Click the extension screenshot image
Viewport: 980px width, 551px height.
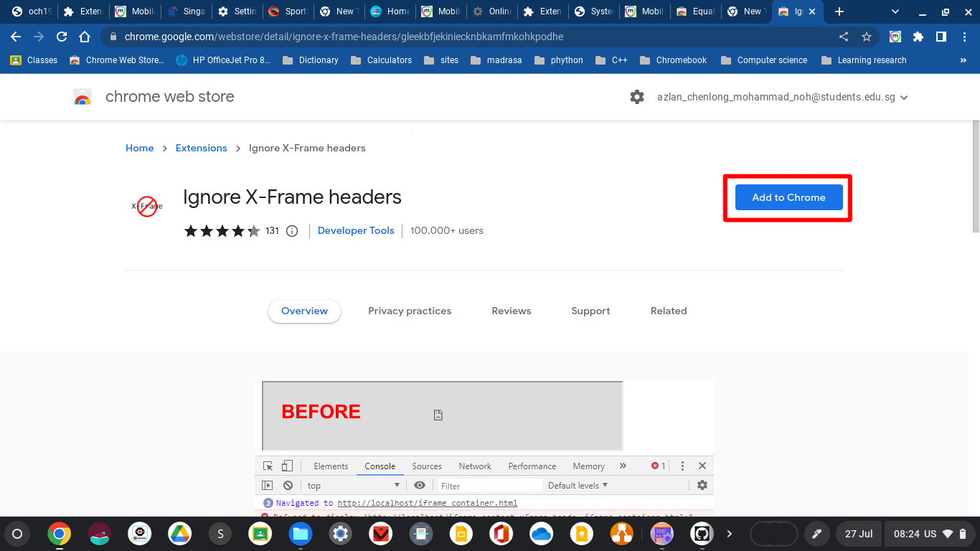[484, 448]
